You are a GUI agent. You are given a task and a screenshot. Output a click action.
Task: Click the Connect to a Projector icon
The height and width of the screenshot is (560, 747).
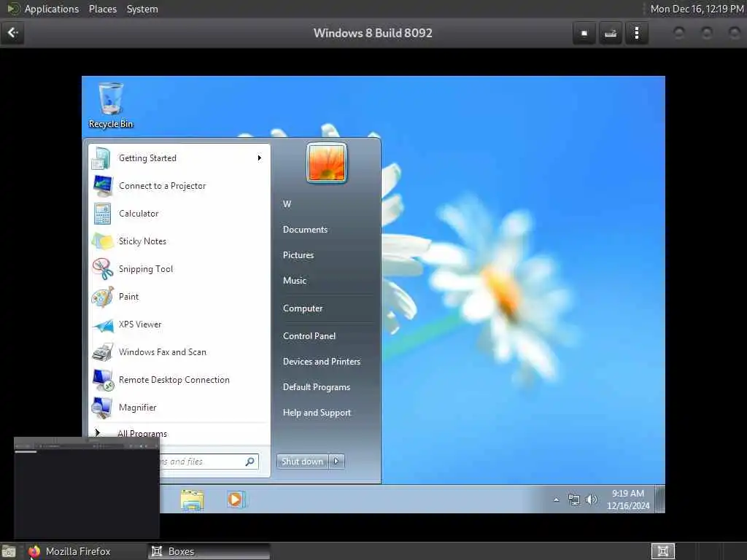102,186
